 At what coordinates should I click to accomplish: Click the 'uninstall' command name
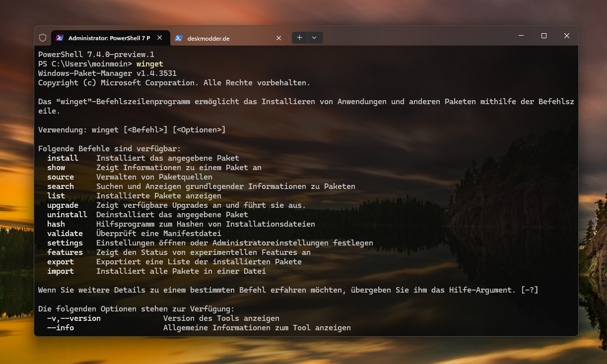pos(67,215)
